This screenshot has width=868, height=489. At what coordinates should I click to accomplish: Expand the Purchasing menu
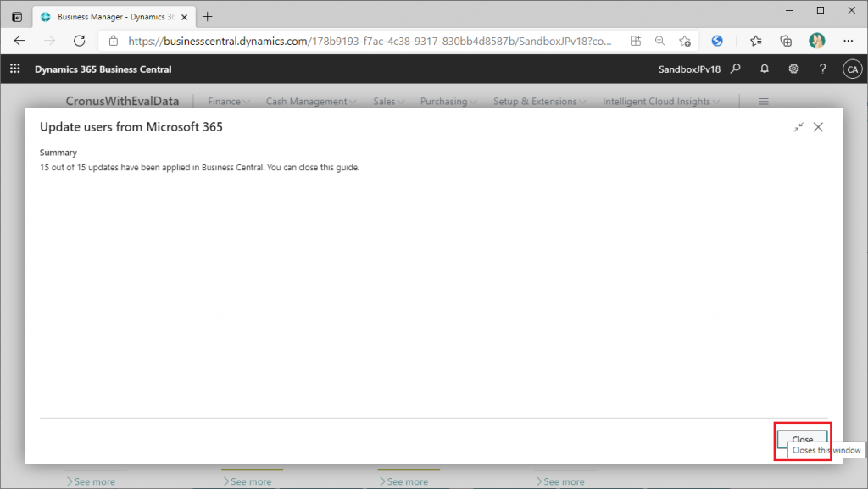coord(448,102)
